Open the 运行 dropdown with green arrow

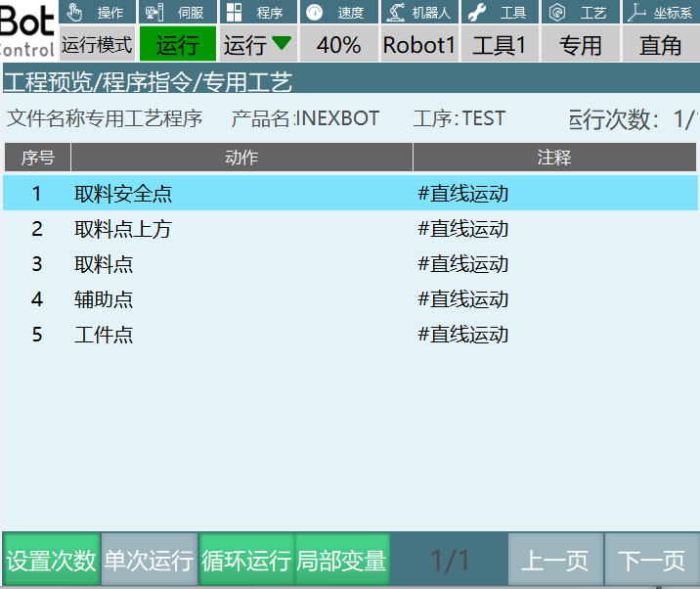click(x=257, y=45)
